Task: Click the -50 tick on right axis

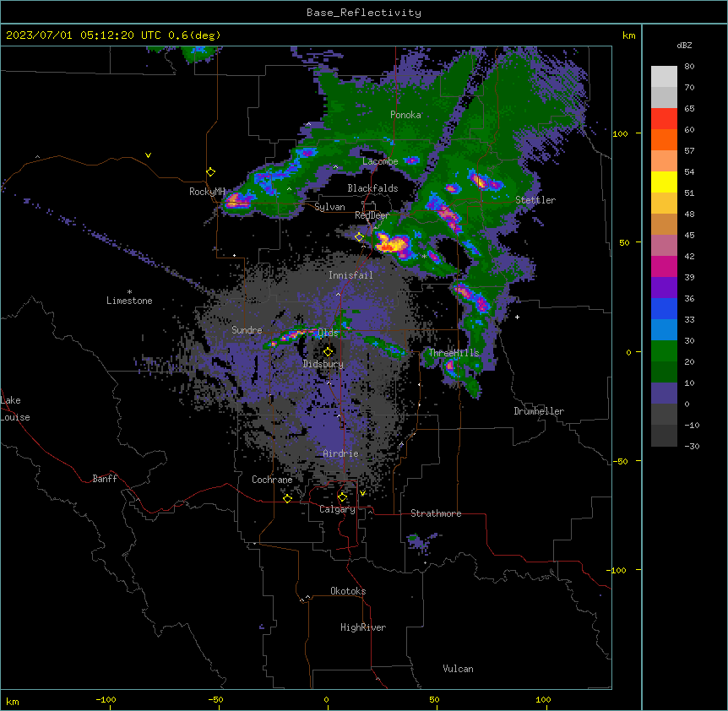Action: point(620,461)
